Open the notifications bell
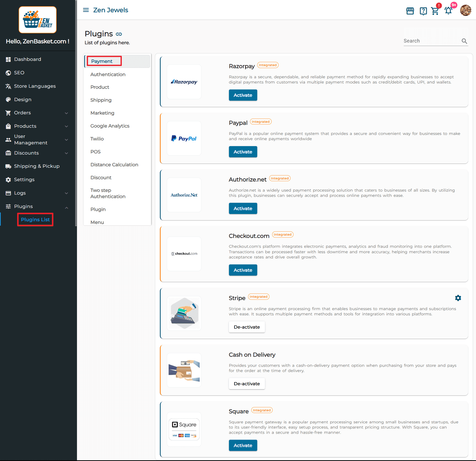The image size is (476, 461). 448,11
